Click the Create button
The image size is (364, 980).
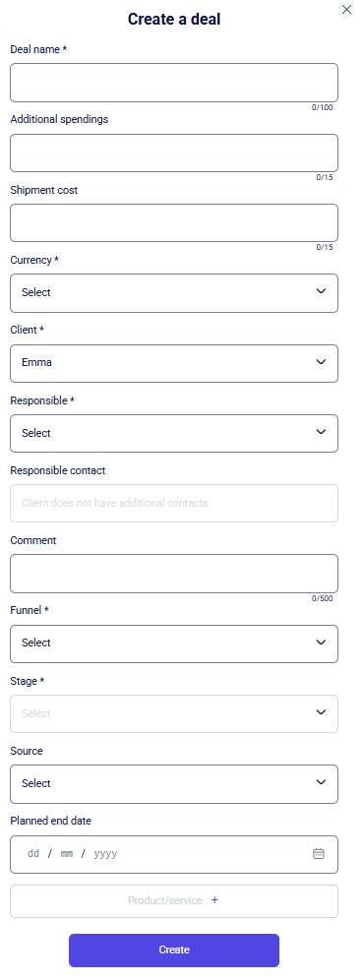pyautogui.click(x=174, y=950)
